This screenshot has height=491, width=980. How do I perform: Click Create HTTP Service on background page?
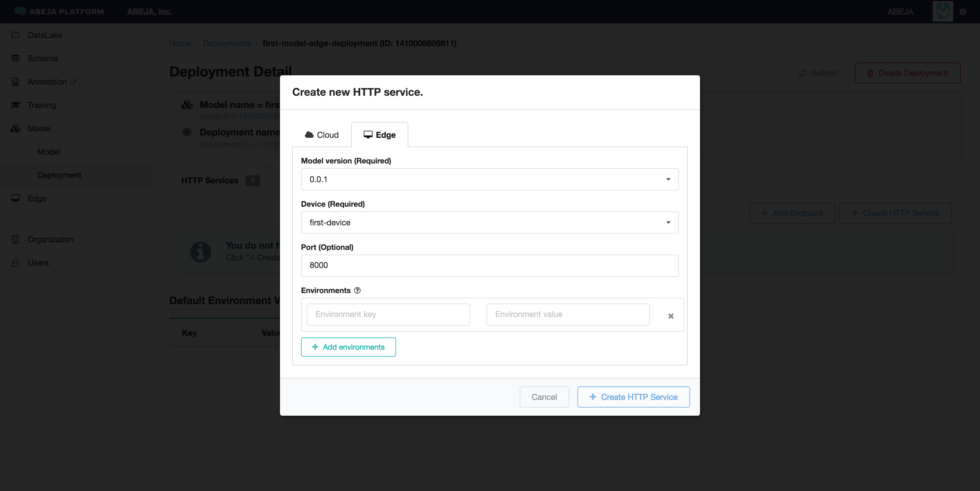[895, 213]
